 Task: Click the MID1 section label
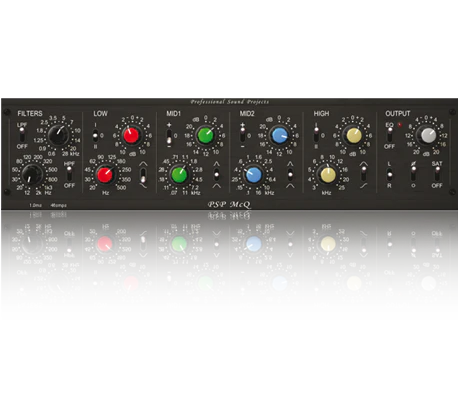[173, 114]
